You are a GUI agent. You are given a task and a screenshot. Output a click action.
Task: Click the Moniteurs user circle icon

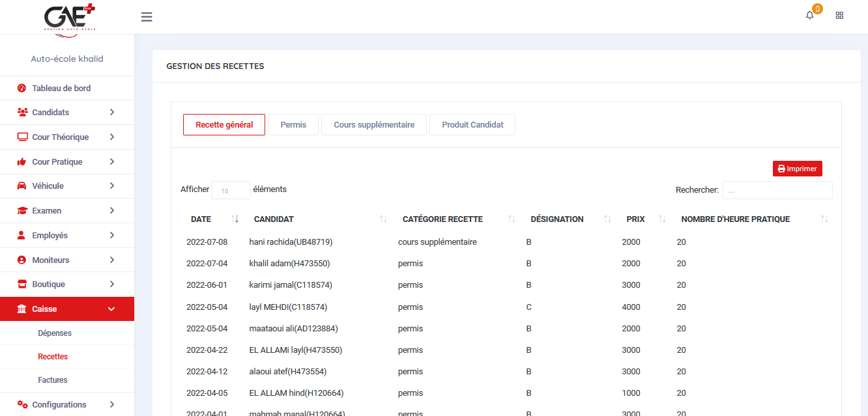[22, 260]
